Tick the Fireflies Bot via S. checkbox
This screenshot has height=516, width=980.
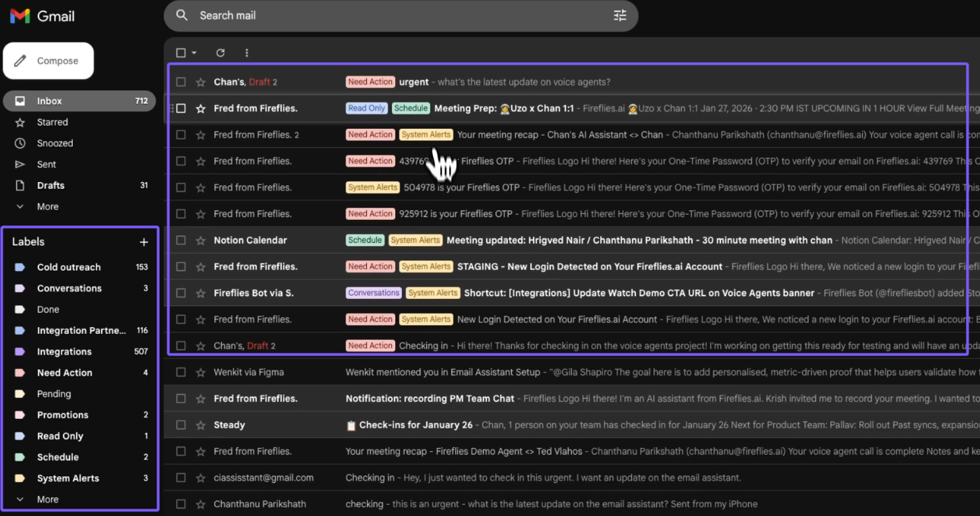click(181, 293)
